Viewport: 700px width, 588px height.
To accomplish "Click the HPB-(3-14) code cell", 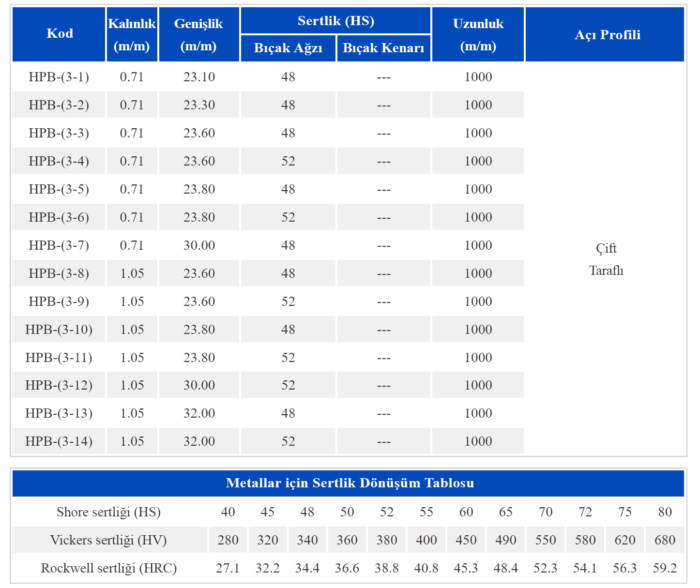I will tap(59, 441).
